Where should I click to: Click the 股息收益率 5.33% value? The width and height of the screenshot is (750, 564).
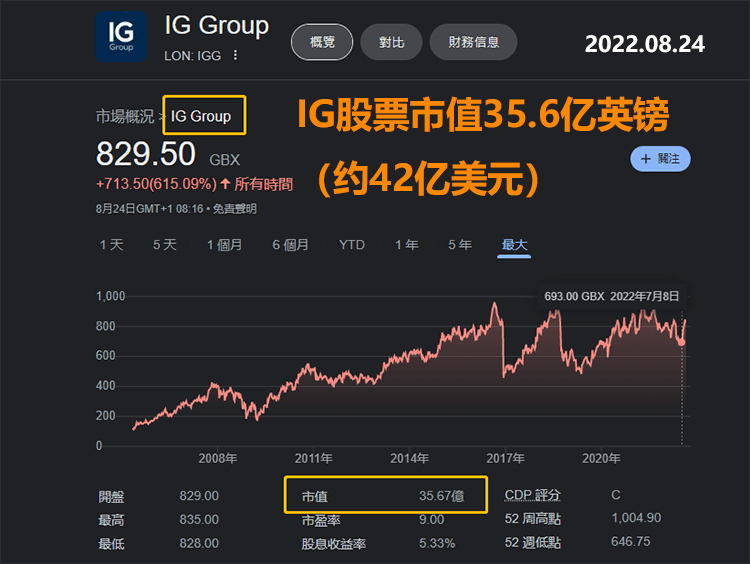[x=437, y=543]
